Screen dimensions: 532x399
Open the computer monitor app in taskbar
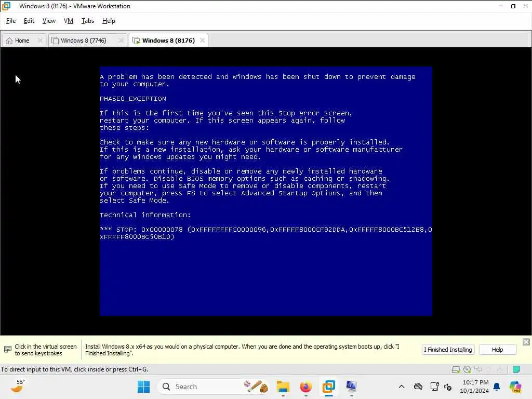point(351,387)
